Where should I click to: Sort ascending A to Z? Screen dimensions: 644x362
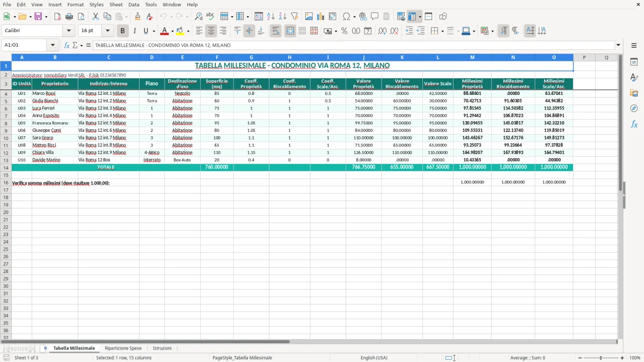pyautogui.click(x=271, y=17)
